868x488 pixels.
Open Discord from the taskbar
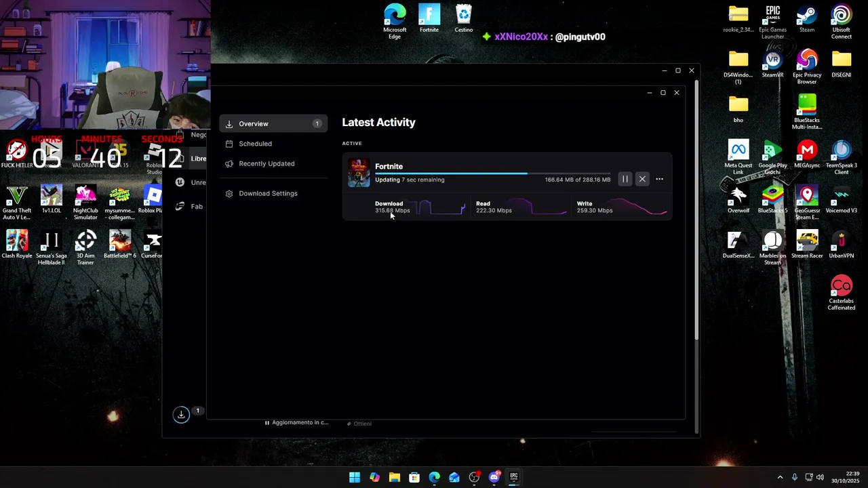(494, 477)
